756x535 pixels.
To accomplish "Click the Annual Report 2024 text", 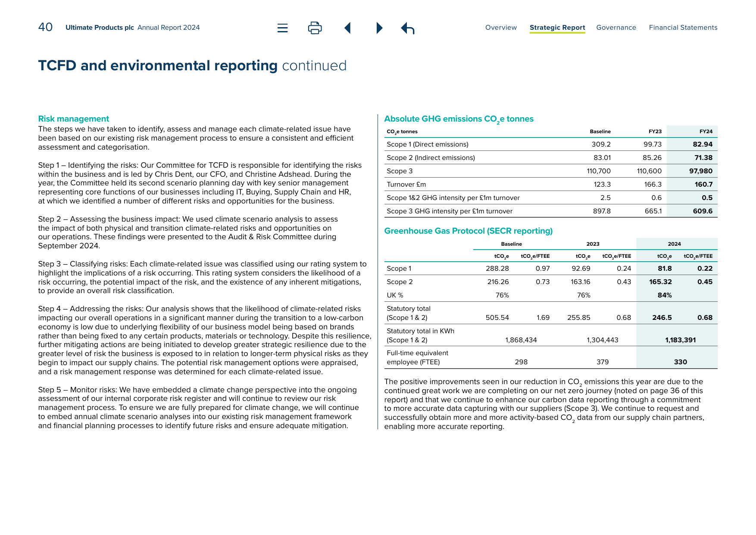I will tap(169, 28).
